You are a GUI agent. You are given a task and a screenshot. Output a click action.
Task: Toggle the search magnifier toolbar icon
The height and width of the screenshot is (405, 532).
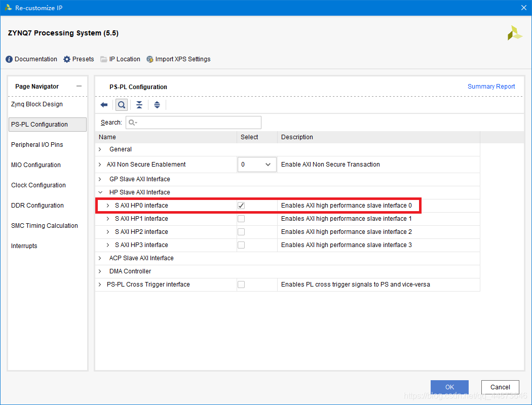(x=122, y=105)
